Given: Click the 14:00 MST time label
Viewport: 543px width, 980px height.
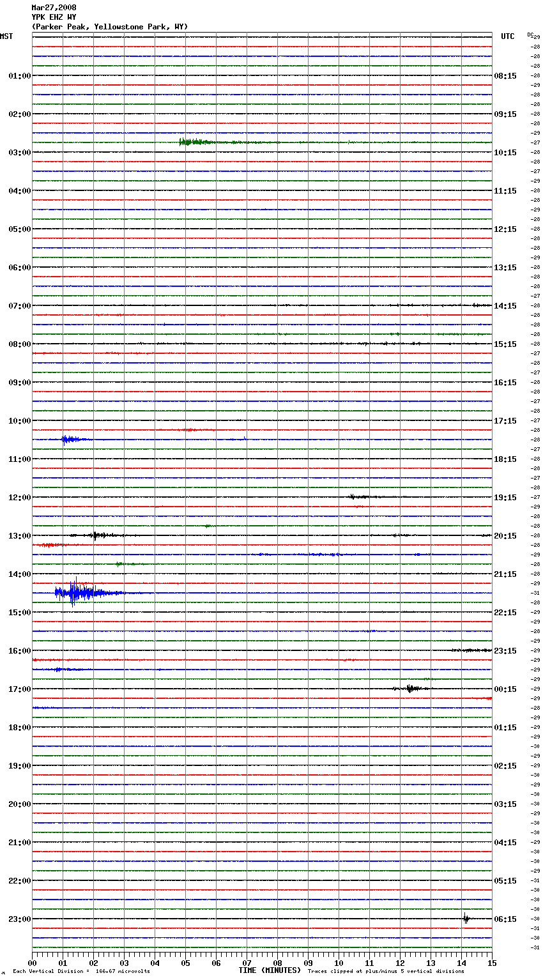Looking at the screenshot, I should pos(20,574).
